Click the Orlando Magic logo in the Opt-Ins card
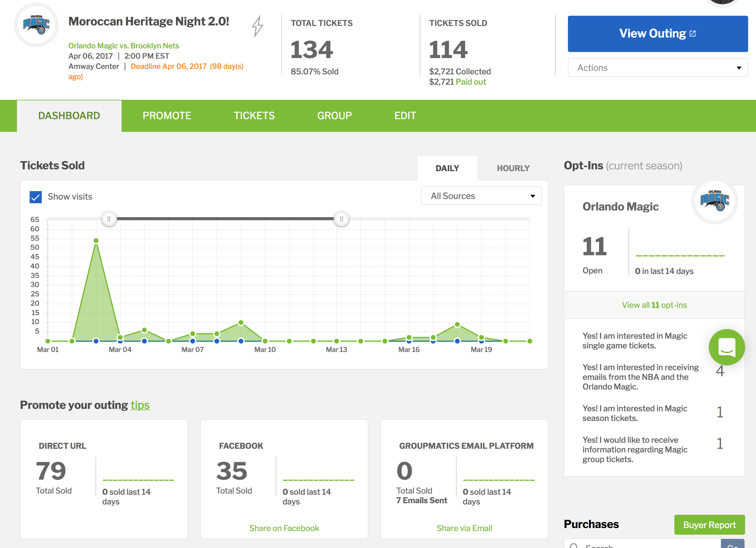Screen dimensions: 756x548 714,201
